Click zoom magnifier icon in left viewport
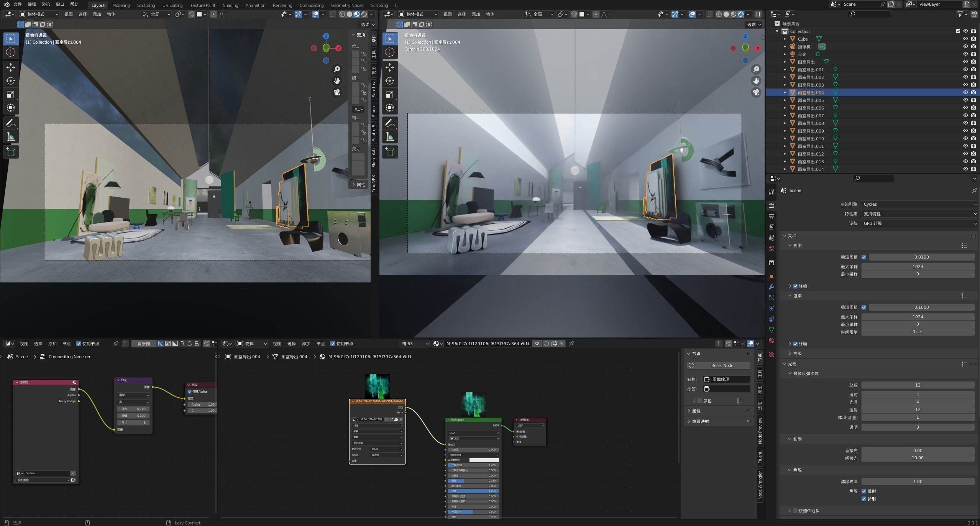This screenshot has width=980, height=526. 337,69
